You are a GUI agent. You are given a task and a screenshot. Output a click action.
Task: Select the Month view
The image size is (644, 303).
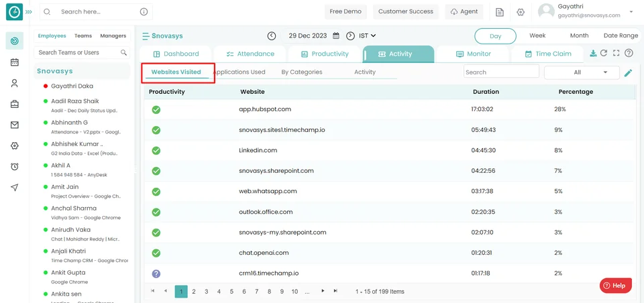click(x=579, y=36)
